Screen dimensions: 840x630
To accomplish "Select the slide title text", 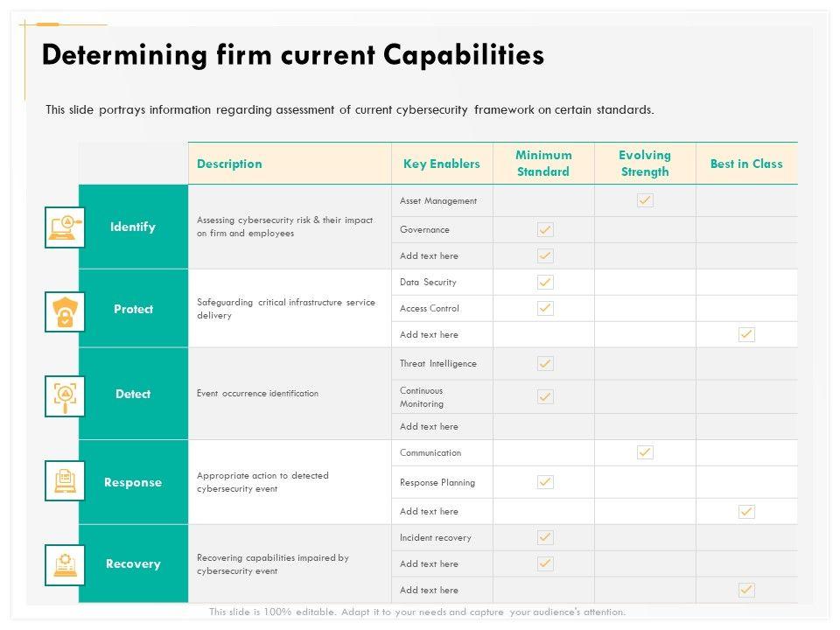I will [293, 55].
